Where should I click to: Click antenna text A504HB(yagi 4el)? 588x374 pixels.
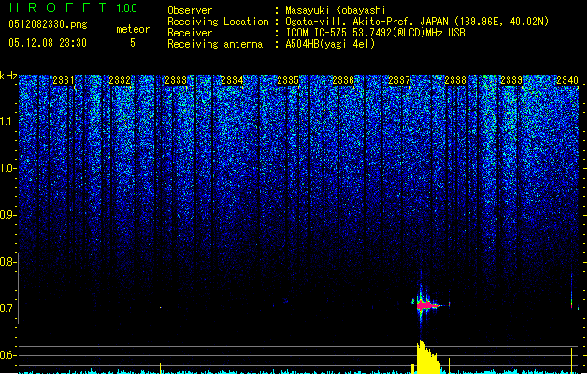(330, 44)
